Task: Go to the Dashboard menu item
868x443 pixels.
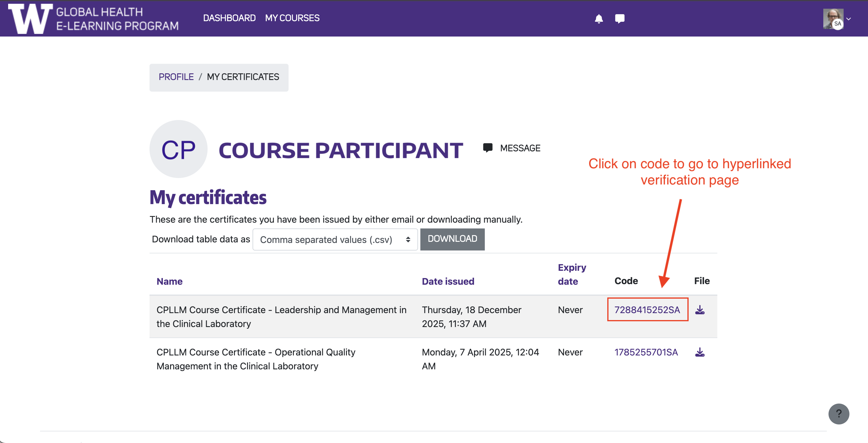Action: [229, 18]
